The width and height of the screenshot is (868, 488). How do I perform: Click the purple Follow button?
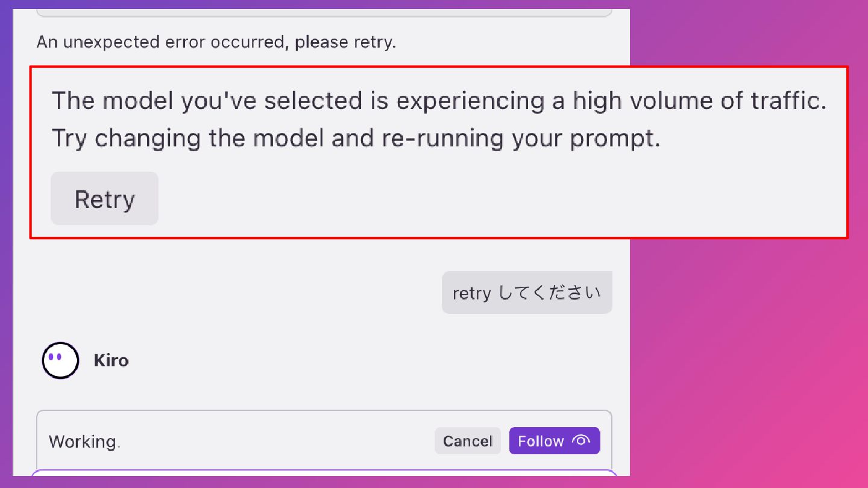(555, 441)
